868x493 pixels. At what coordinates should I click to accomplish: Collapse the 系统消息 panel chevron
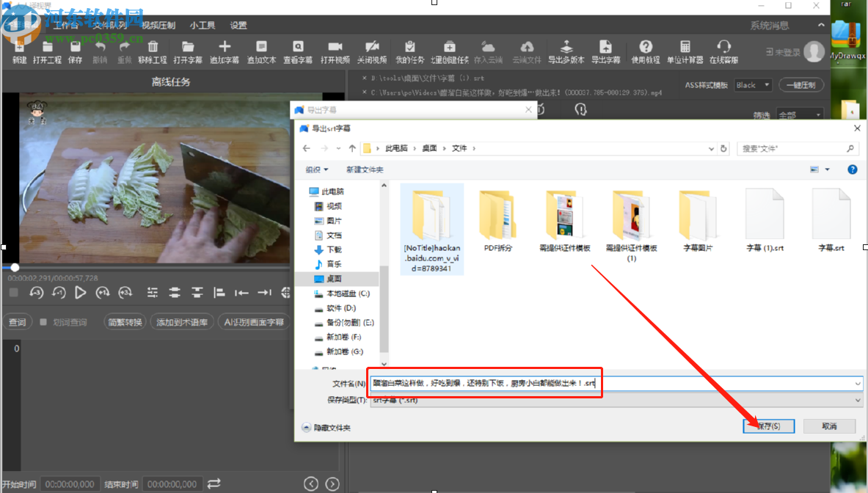pyautogui.click(x=820, y=24)
